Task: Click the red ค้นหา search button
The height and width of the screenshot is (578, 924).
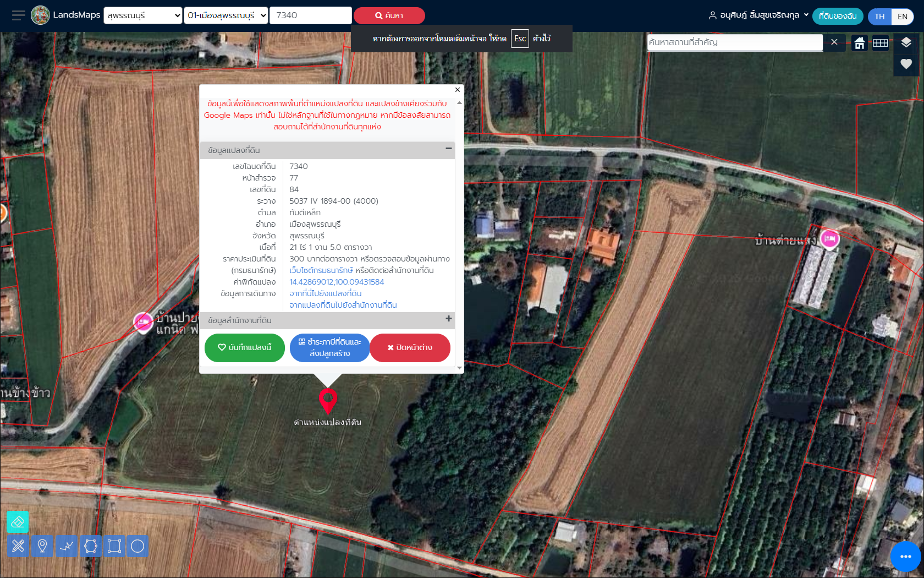Action: [x=389, y=15]
